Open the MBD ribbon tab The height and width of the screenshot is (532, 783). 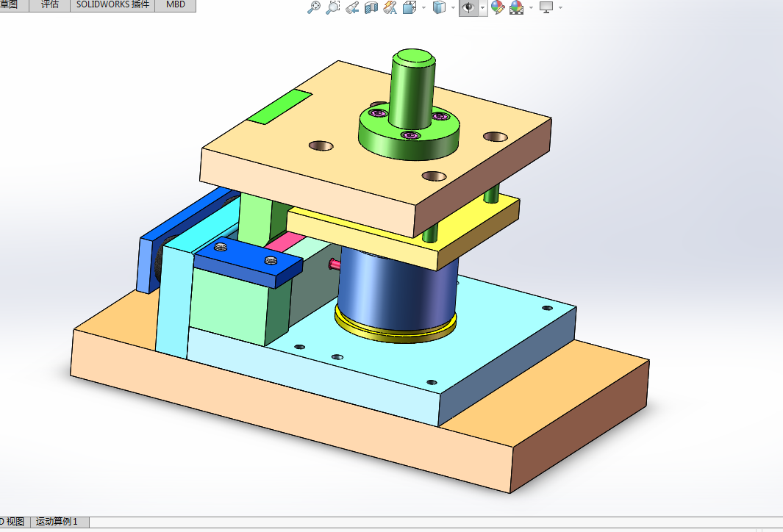(175, 4)
